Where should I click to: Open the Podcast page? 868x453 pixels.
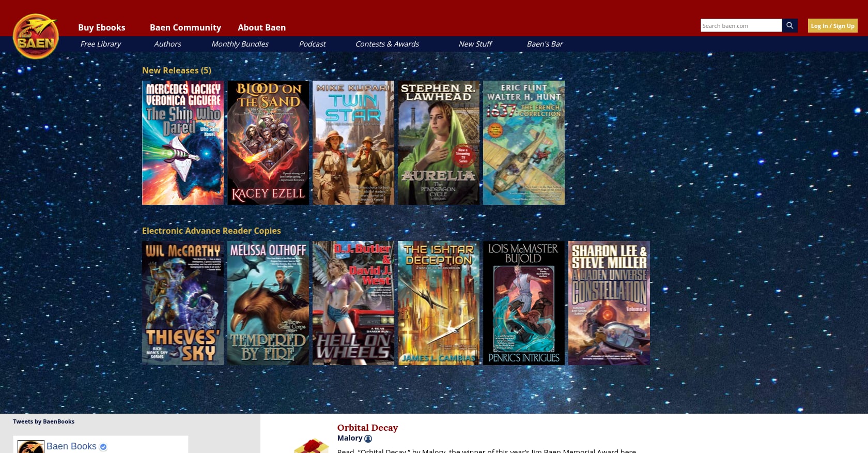click(x=312, y=44)
